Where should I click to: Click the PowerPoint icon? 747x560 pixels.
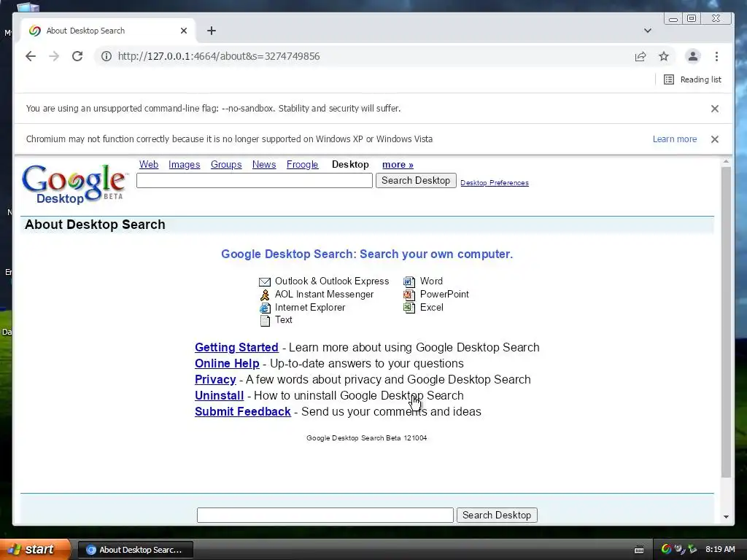coord(409,295)
